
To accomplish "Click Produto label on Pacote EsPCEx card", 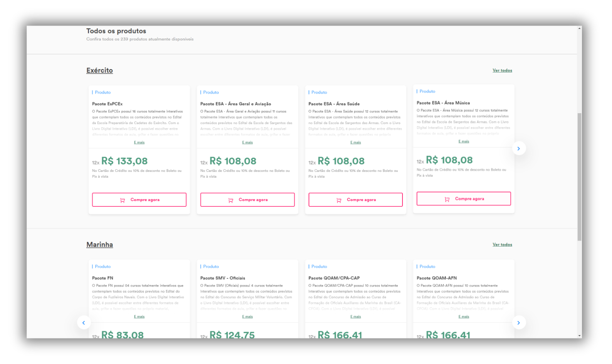I will coord(103,92).
